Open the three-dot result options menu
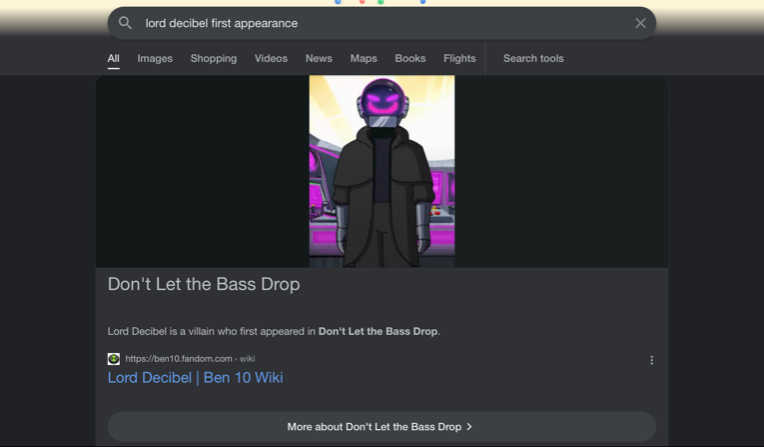Image resolution: width=764 pixels, height=447 pixels. coord(651,360)
